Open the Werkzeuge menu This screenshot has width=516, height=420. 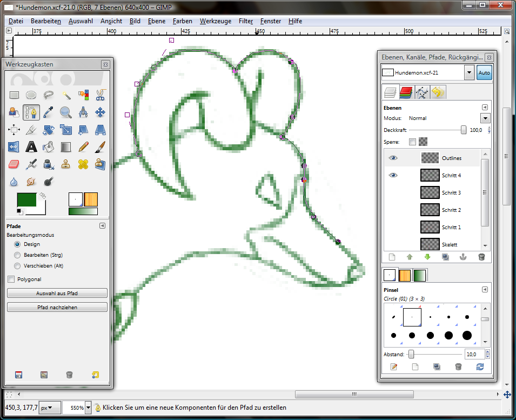pos(216,21)
